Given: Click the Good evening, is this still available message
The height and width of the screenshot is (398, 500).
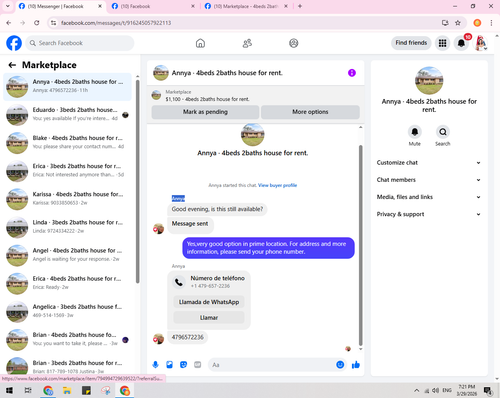Looking at the screenshot, I should pyautogui.click(x=217, y=209).
